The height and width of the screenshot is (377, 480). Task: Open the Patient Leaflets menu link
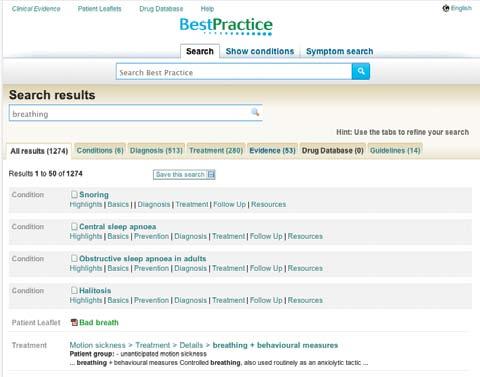click(99, 9)
